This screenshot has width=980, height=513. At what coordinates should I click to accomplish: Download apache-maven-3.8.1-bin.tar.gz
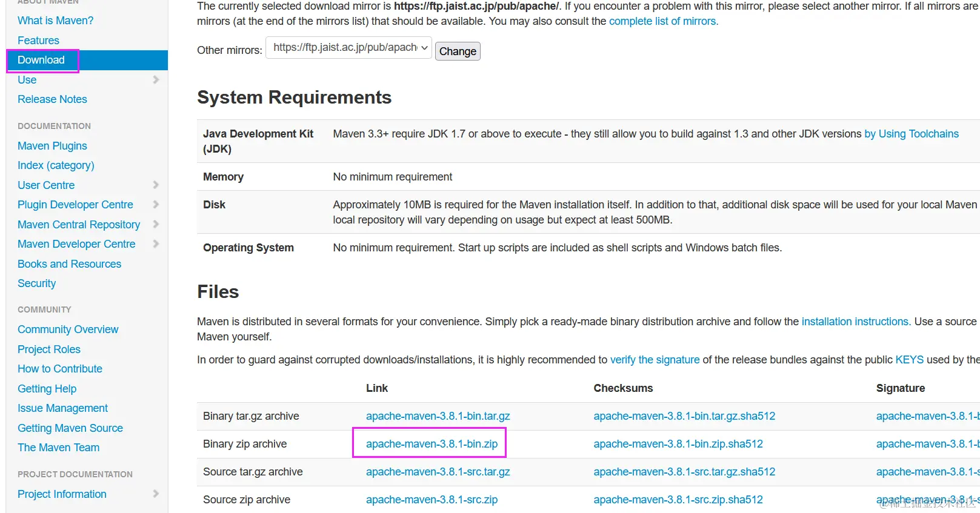438,416
